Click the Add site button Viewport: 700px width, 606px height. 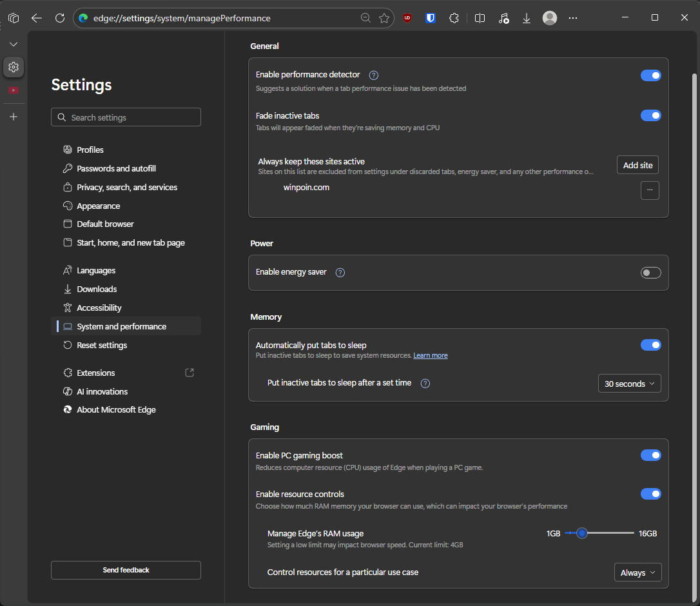[x=637, y=165]
